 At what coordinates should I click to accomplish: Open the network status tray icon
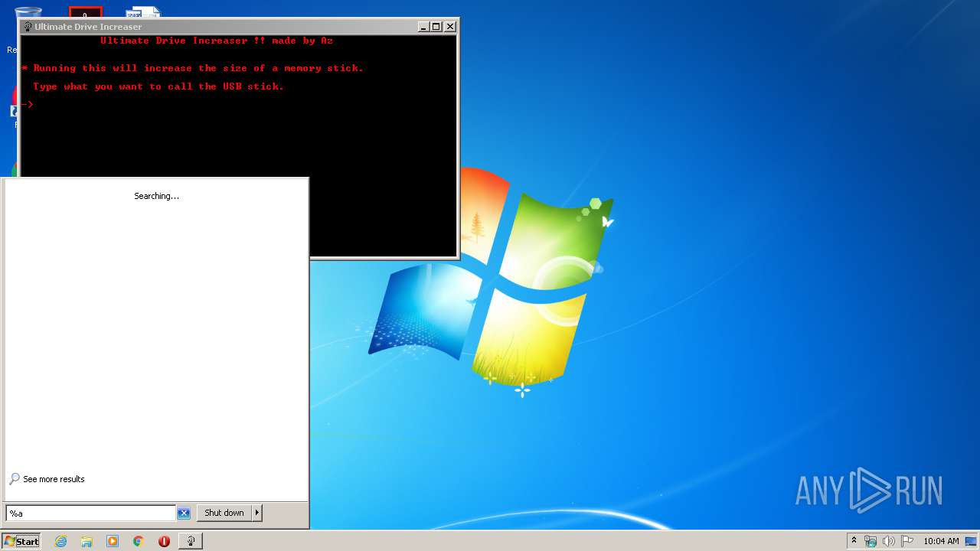[x=871, y=541]
